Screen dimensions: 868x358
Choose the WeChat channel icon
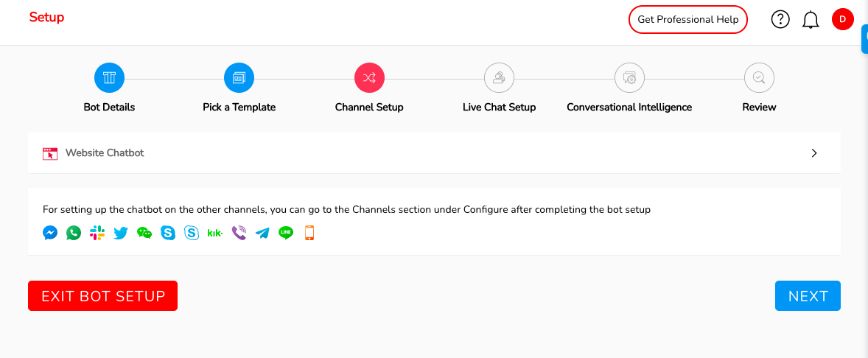(144, 233)
